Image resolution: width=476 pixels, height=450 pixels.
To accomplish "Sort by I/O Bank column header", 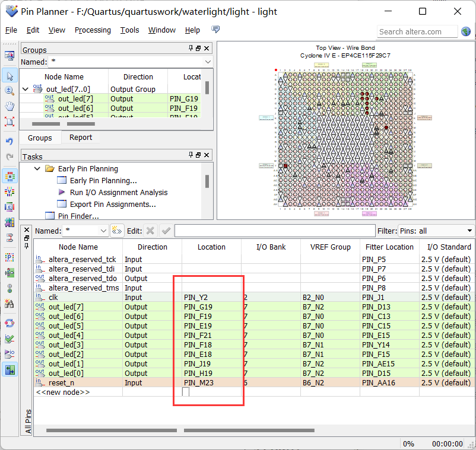I will 271,247.
